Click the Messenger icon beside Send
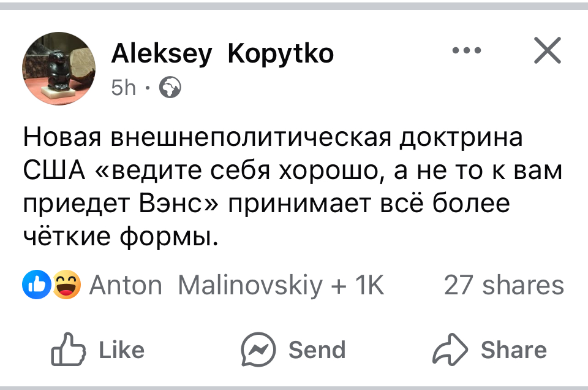The height and width of the screenshot is (390, 588). point(258,350)
